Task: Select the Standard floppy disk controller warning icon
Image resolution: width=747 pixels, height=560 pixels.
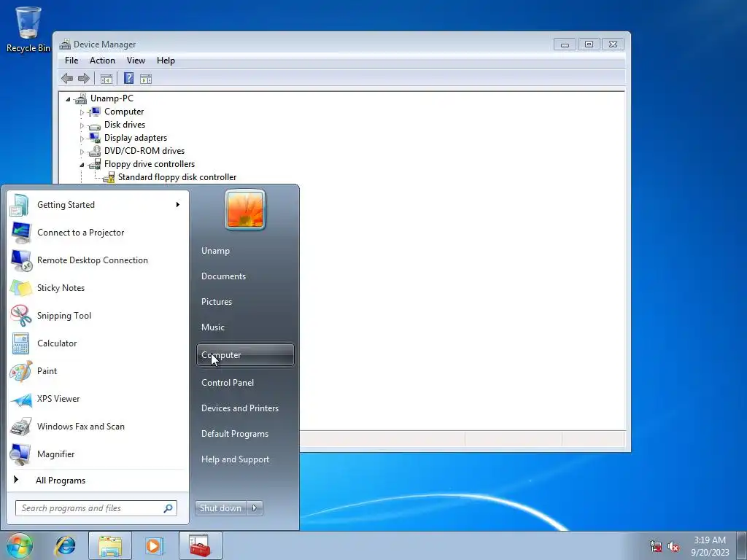Action: [109, 178]
